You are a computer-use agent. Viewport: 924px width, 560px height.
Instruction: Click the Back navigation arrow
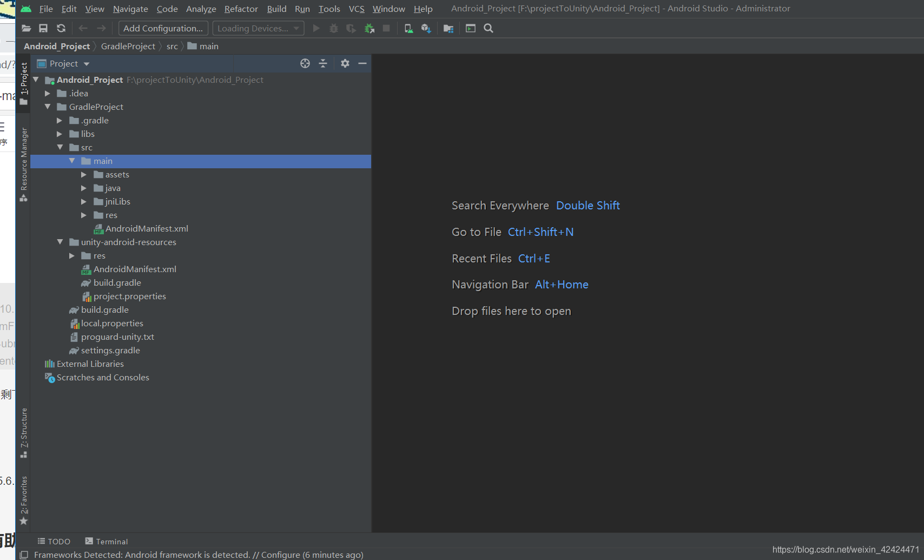(x=83, y=28)
